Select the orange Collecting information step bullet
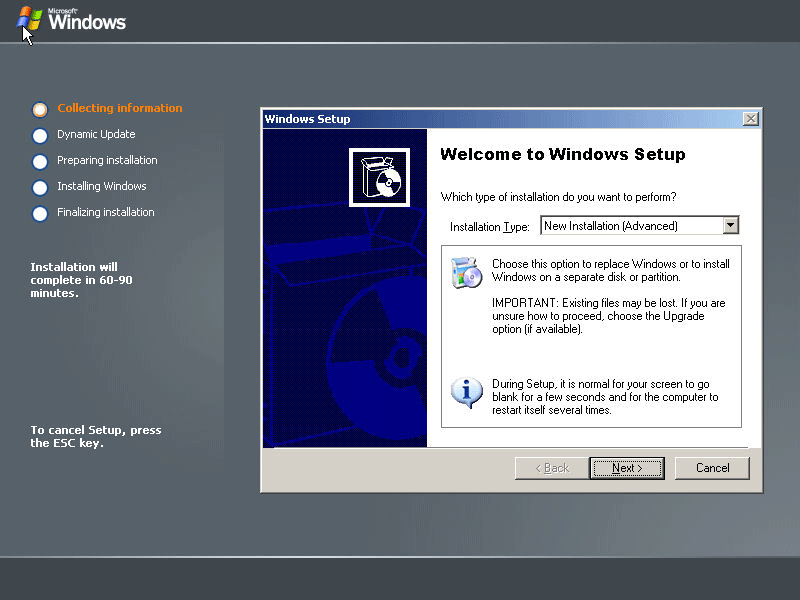This screenshot has width=800, height=600. [40, 109]
